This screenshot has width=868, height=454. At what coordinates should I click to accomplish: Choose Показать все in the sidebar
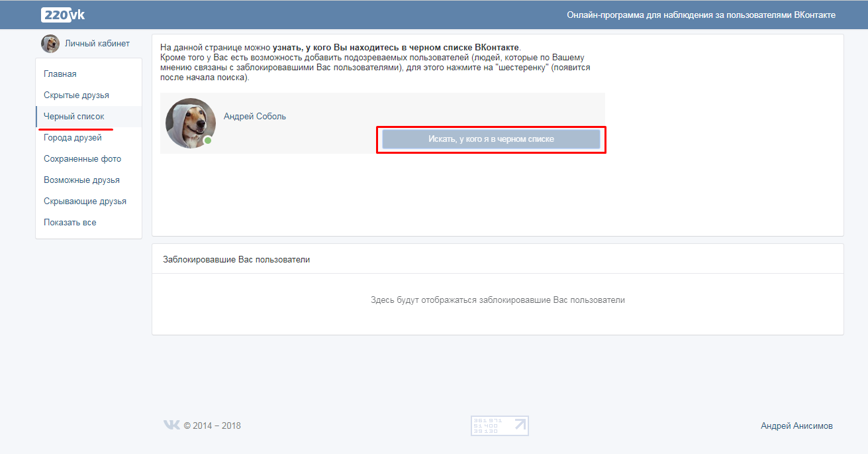click(x=70, y=222)
